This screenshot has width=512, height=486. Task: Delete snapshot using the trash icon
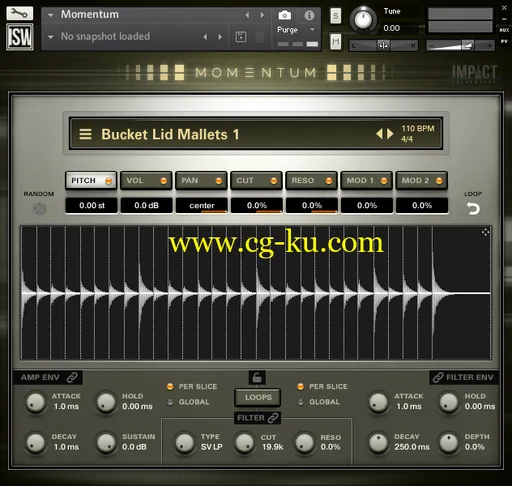(259, 37)
